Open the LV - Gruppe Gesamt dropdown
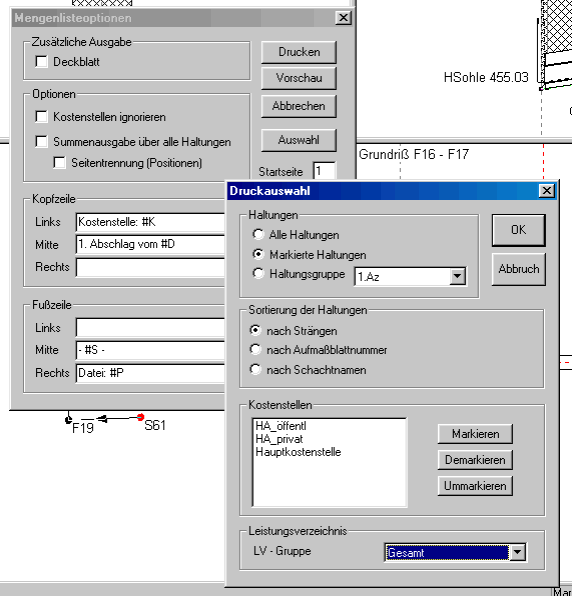The width and height of the screenshot is (572, 596). [517, 553]
